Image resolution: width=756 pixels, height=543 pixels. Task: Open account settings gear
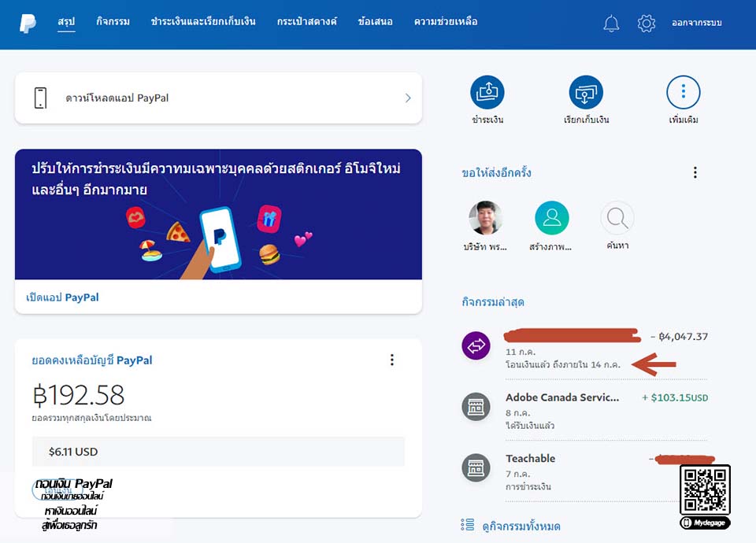click(646, 23)
